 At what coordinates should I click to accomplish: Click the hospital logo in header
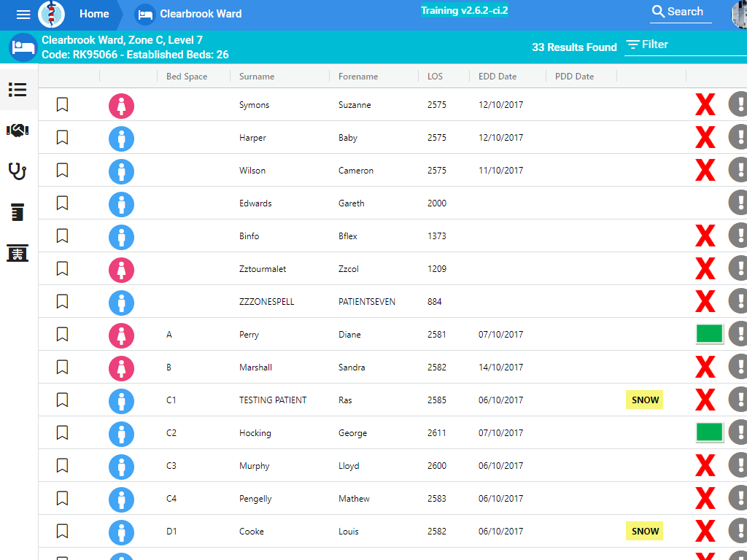point(51,14)
